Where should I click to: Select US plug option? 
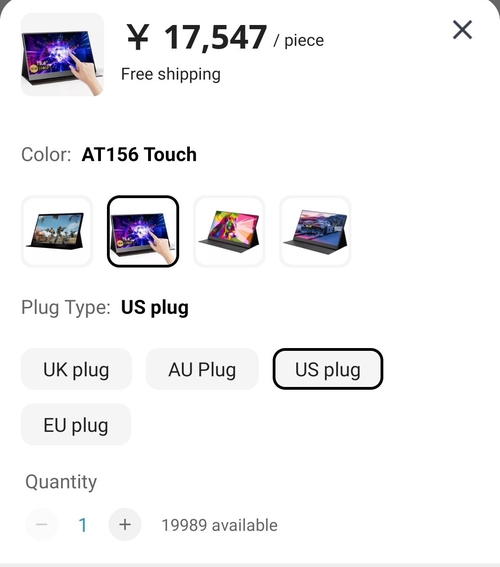pos(328,369)
